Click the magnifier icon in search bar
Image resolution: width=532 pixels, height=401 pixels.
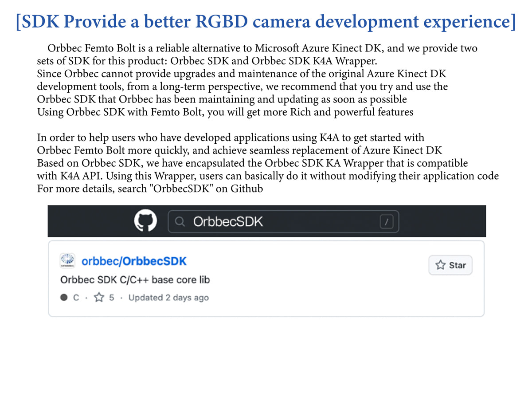click(x=180, y=222)
